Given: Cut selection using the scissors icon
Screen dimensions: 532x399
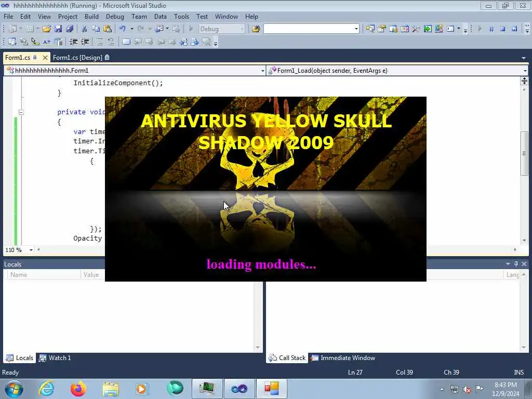Looking at the screenshot, I should pos(84,29).
